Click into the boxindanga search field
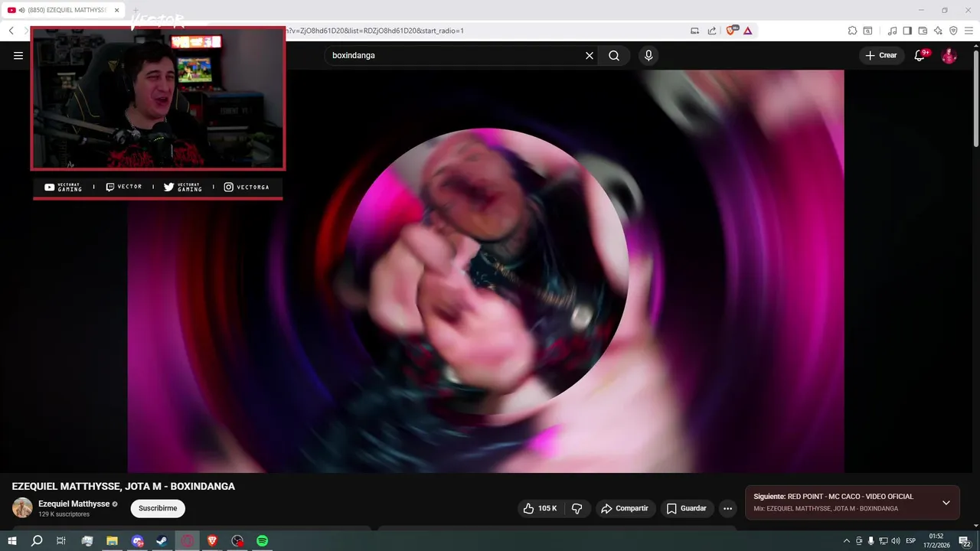Screen dimensions: 980x551 pyautogui.click(x=456, y=56)
